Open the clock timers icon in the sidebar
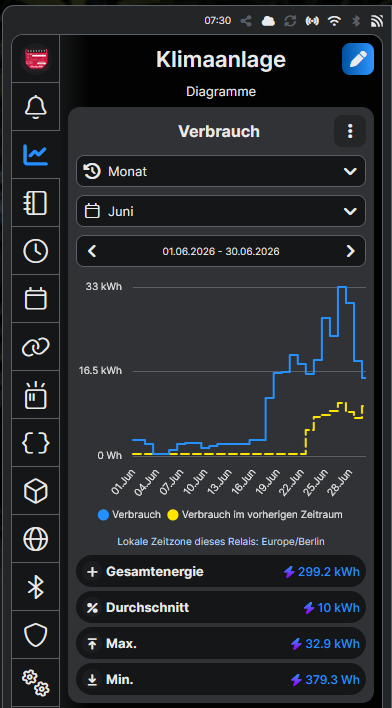 coord(36,251)
